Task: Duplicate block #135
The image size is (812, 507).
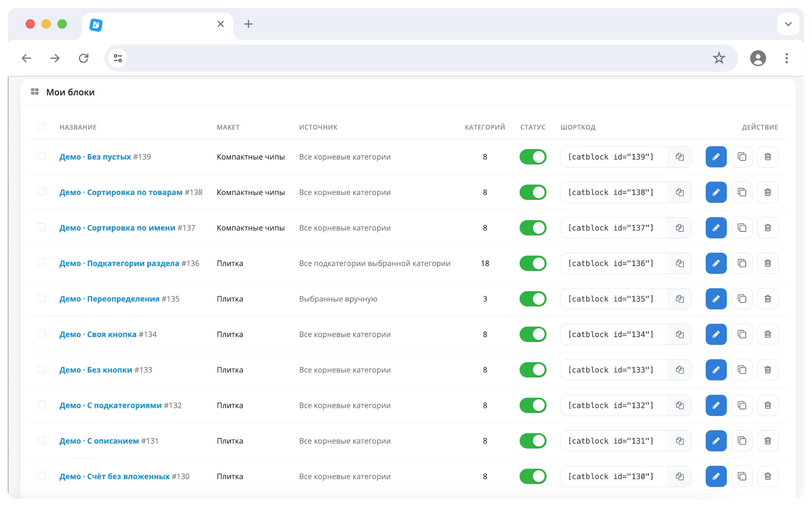Action: tap(742, 299)
